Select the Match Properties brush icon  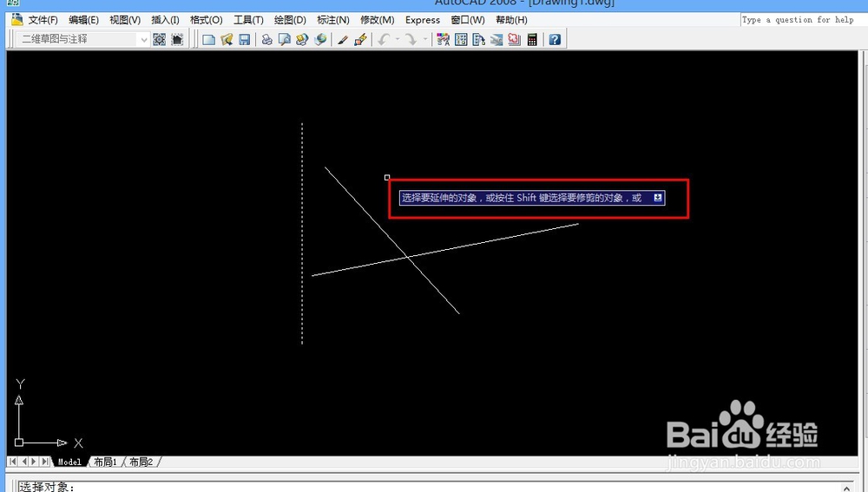tap(343, 39)
